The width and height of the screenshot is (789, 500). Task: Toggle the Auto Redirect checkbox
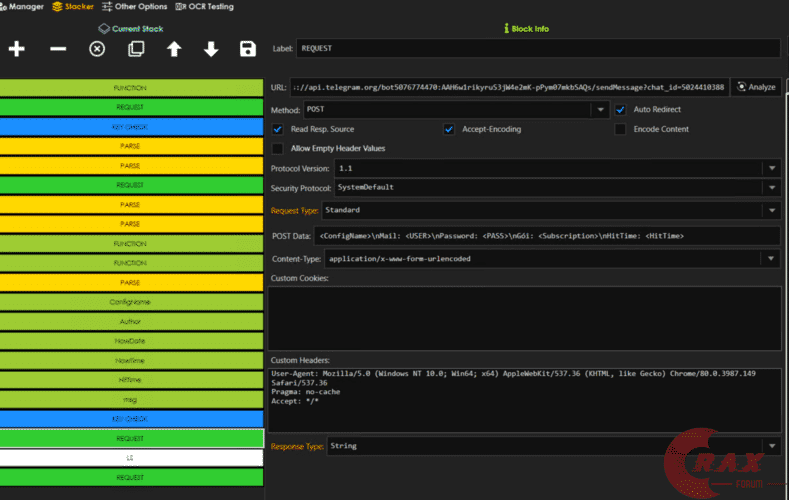click(620, 110)
